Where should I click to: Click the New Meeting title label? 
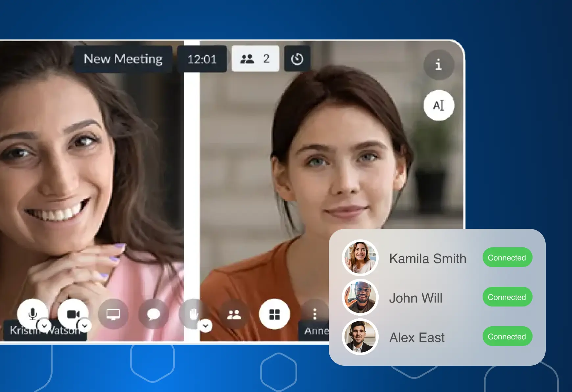(123, 59)
